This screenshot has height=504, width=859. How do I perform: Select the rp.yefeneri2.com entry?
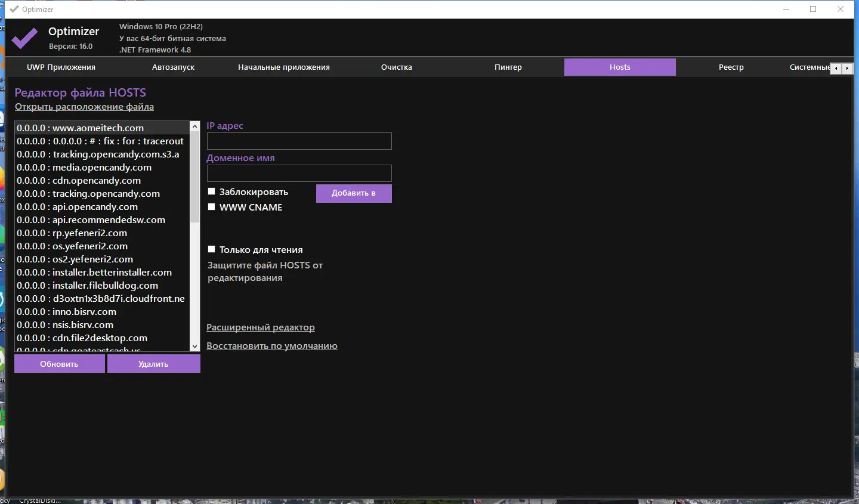(102, 233)
